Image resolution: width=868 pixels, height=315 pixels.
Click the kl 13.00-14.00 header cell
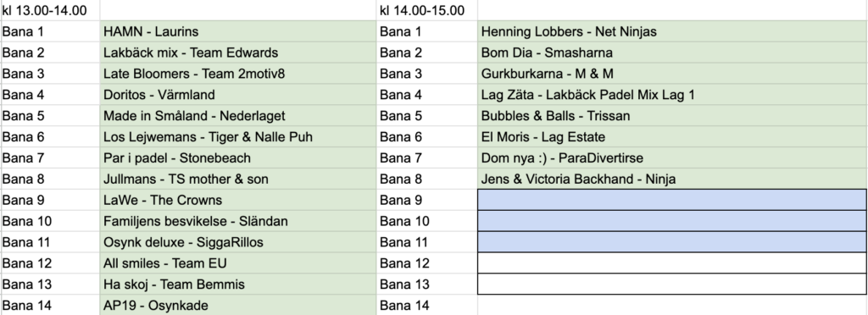click(x=50, y=10)
